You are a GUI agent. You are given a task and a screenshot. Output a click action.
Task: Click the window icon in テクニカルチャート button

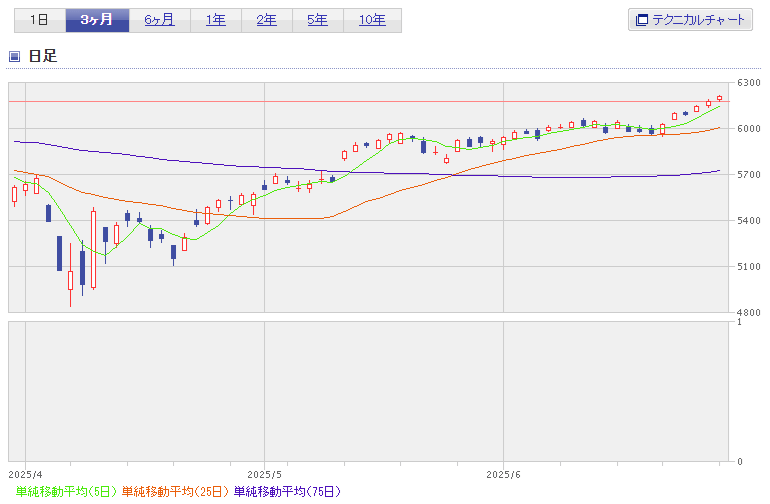coord(642,20)
